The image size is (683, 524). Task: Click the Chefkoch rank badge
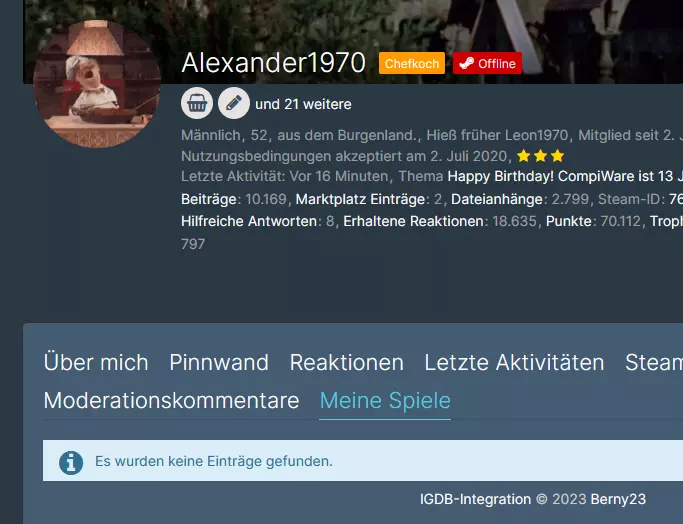(x=412, y=64)
